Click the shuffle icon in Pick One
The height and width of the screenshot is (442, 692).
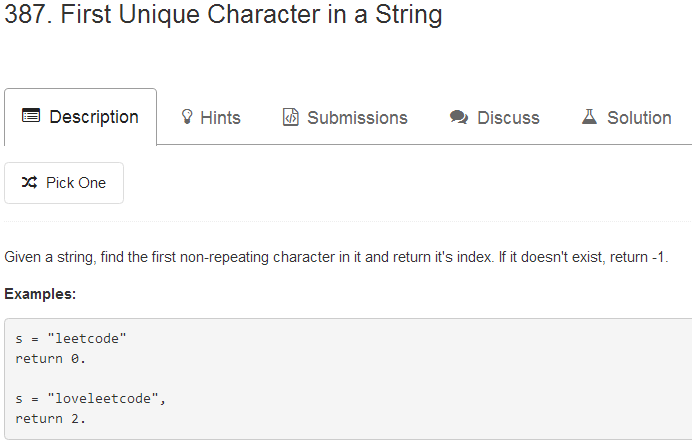tap(30, 183)
